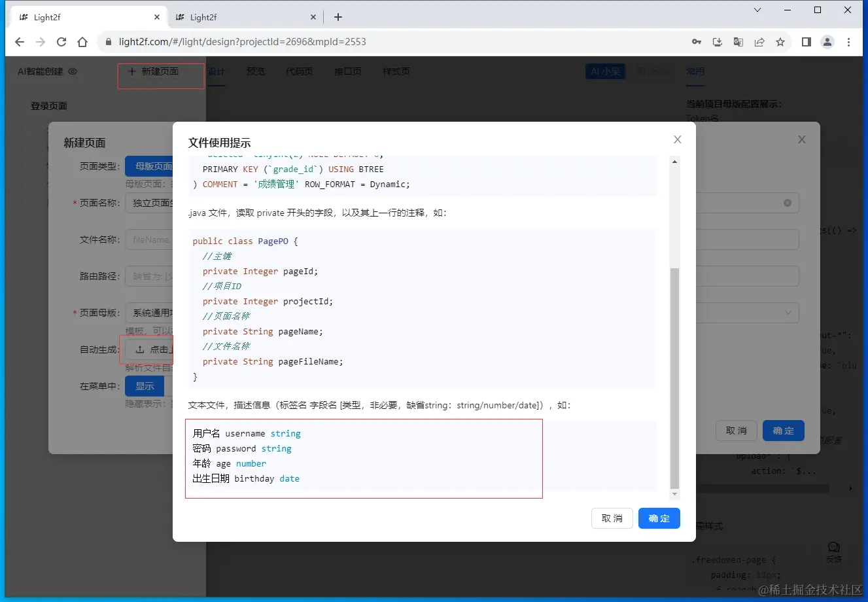Click the scrollbar up arrow in dialog
Viewport: 868px width, 602px height.
pyautogui.click(x=675, y=161)
